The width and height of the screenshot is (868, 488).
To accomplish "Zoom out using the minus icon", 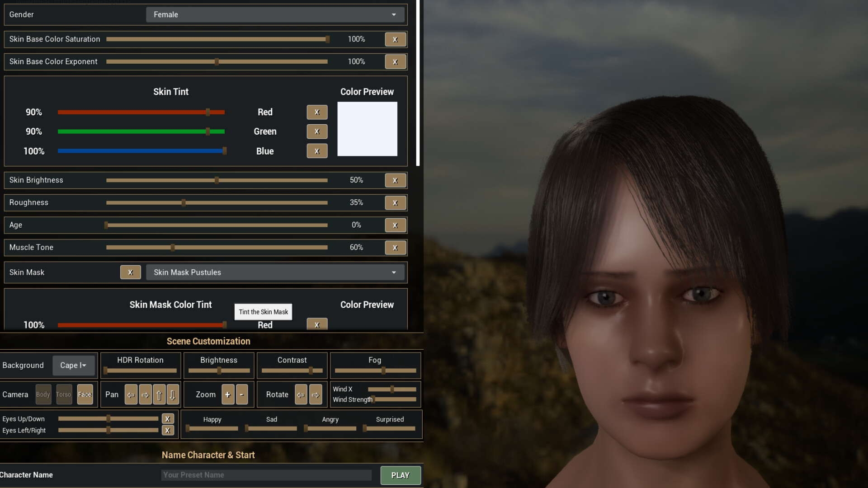I will point(241,394).
